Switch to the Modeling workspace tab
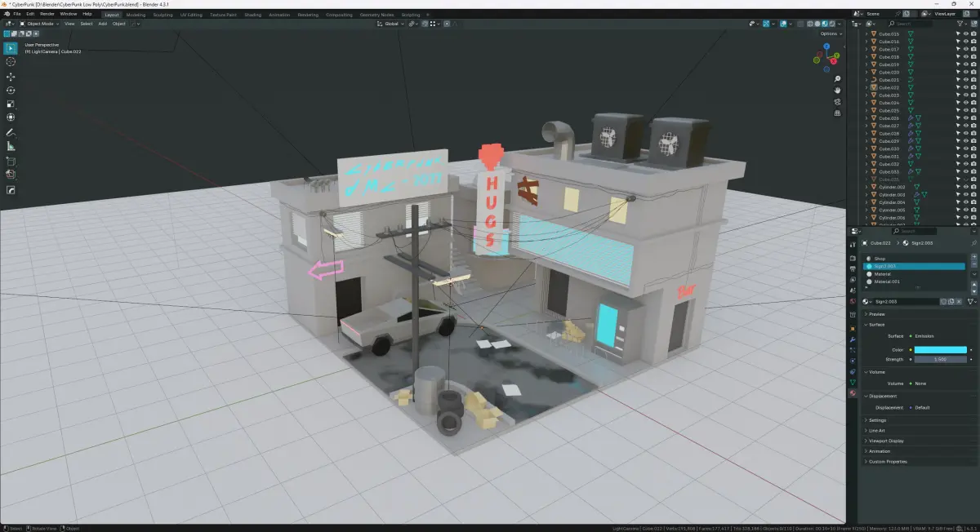 (136, 15)
